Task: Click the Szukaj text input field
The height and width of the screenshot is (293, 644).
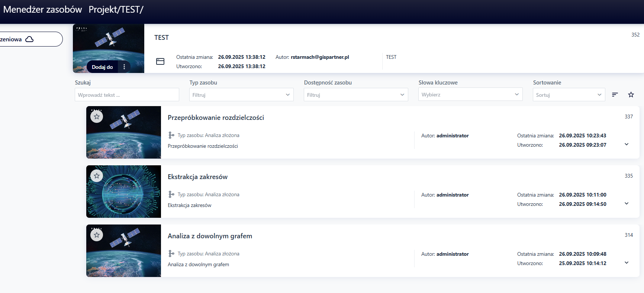Action: point(127,95)
